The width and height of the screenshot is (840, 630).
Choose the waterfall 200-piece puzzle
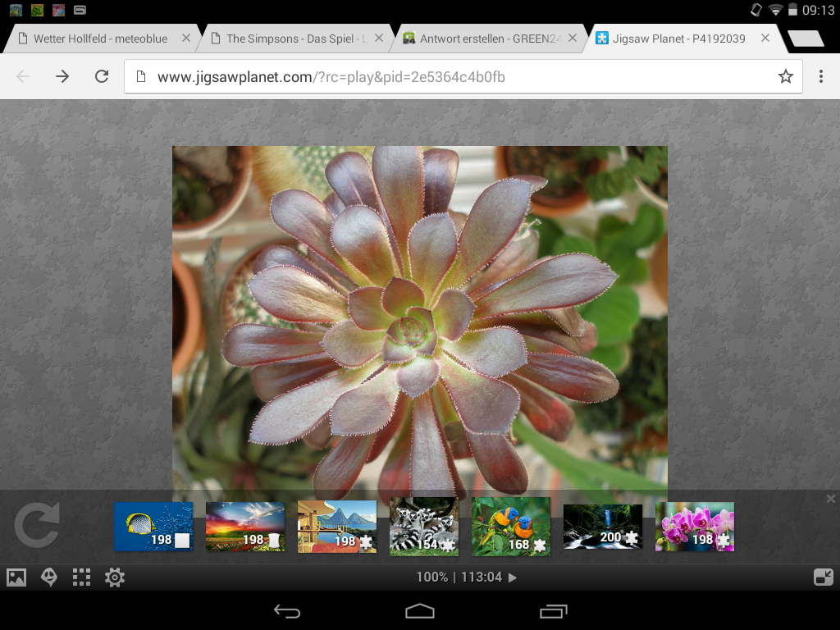(603, 527)
